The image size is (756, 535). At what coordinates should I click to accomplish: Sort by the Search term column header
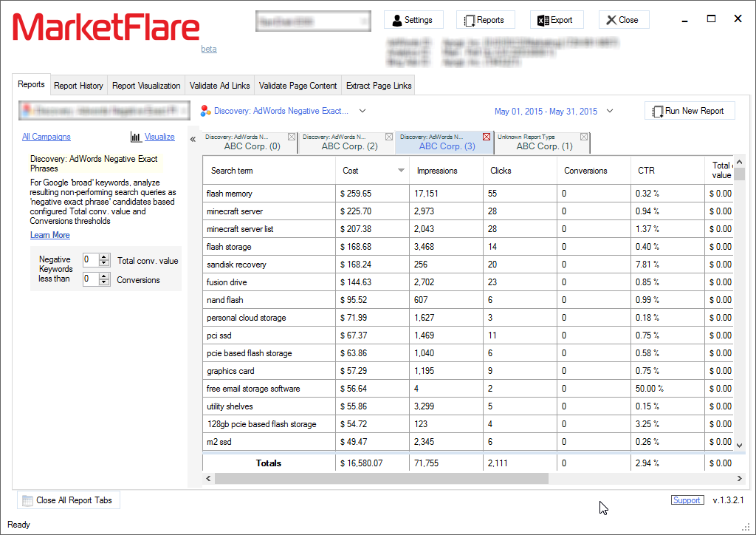pyautogui.click(x=269, y=170)
